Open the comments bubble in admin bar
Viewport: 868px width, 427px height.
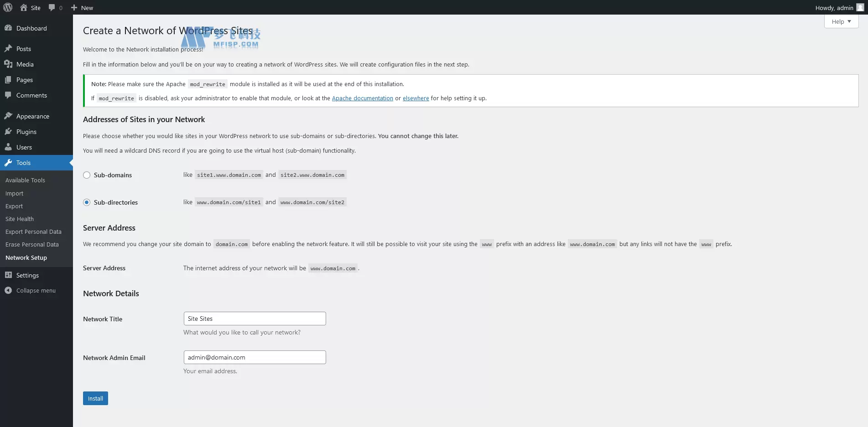tap(52, 7)
